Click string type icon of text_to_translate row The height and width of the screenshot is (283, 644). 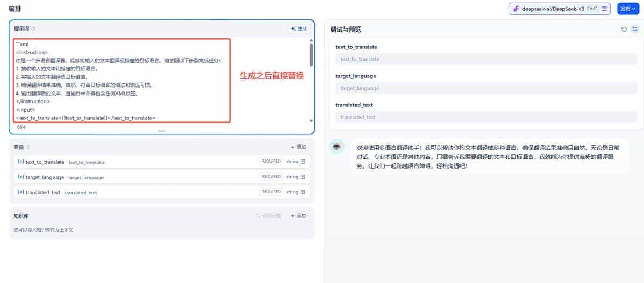(x=303, y=162)
